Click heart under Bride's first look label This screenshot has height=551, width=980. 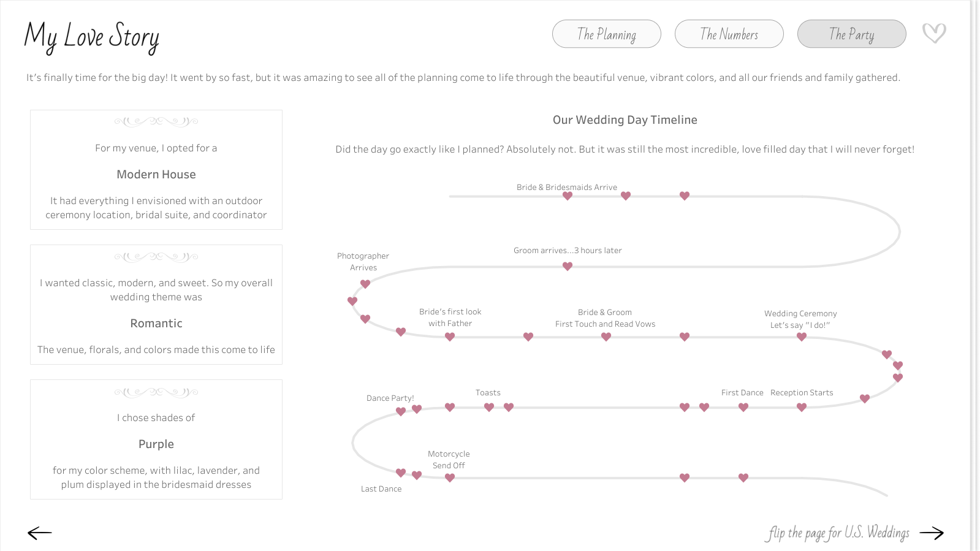pyautogui.click(x=450, y=336)
